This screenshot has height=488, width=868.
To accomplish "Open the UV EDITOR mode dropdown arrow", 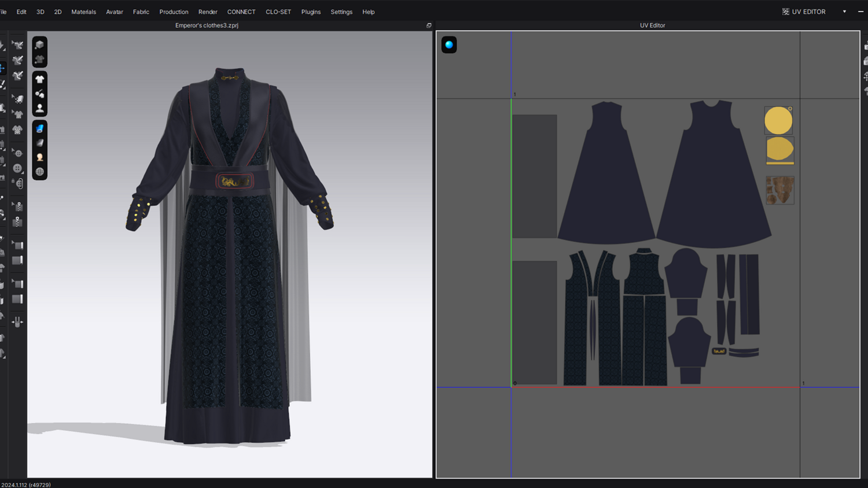I will click(844, 12).
